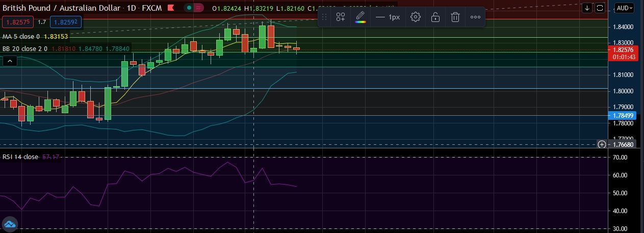Click the pencil line color tool
The image size is (644, 233).
(x=360, y=17)
